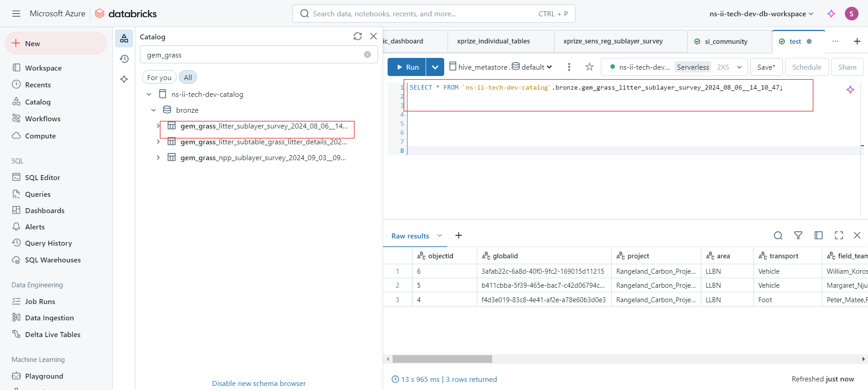Open the Run options dropdown arrow
The height and width of the screenshot is (390, 868).
[435, 67]
